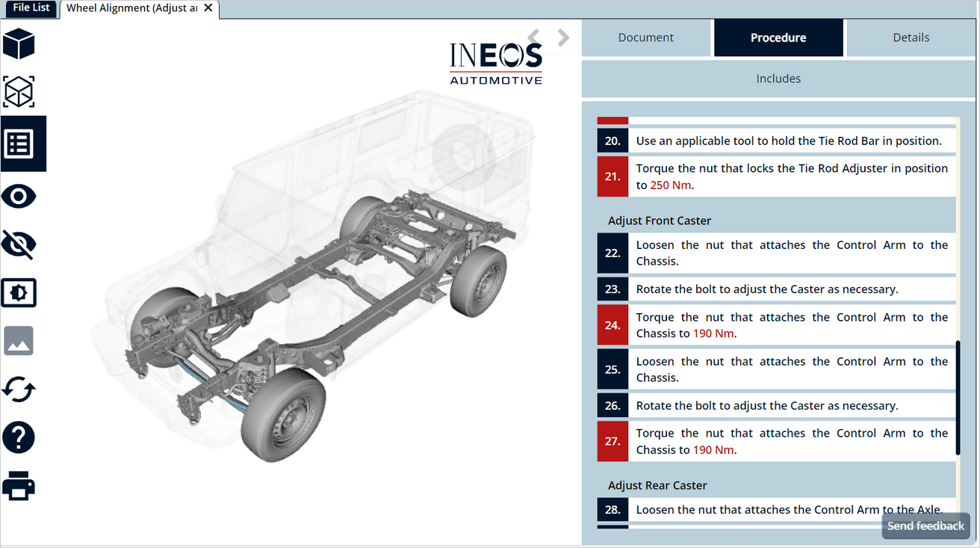The height and width of the screenshot is (548, 980).
Task: Go to the next step with right chevron
Action: pyautogui.click(x=563, y=37)
